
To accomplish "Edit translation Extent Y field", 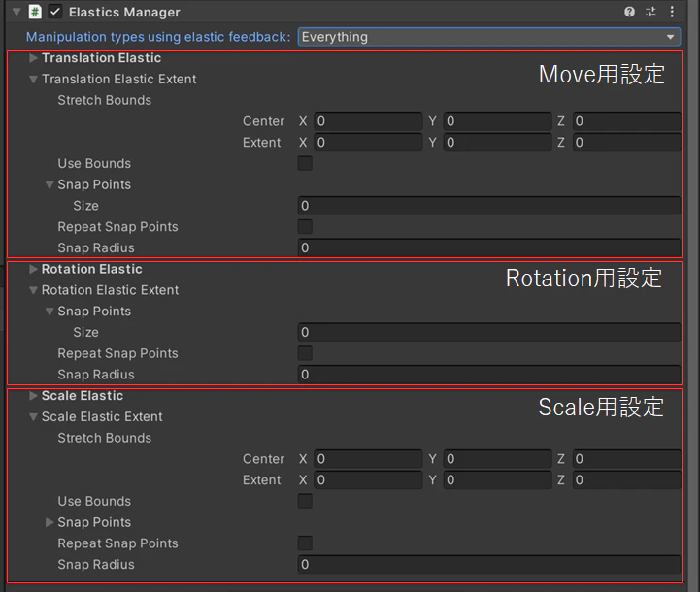I will 497,143.
